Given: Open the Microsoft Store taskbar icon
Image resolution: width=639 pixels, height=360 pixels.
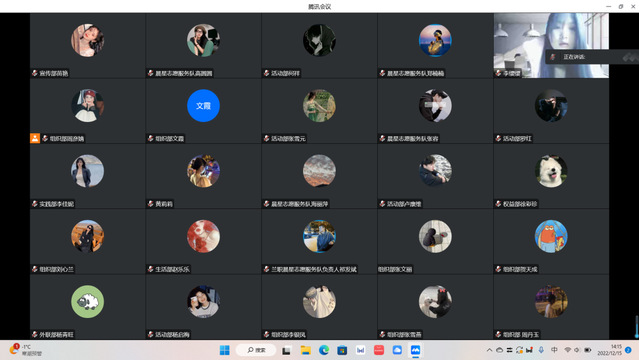Looking at the screenshot, I should tap(342, 350).
